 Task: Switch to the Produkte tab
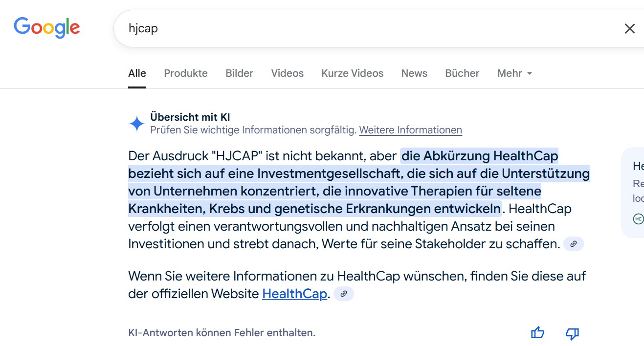pos(186,73)
